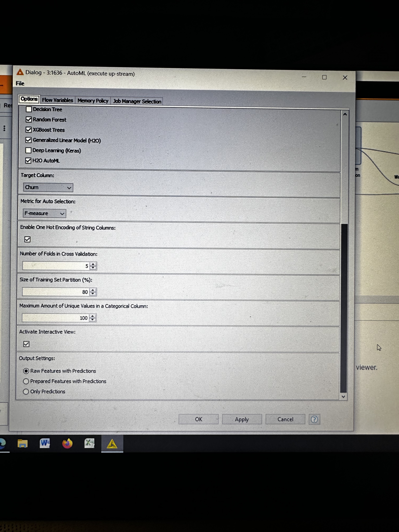
Task: Click the Number of Folds input field
Action: (56, 266)
